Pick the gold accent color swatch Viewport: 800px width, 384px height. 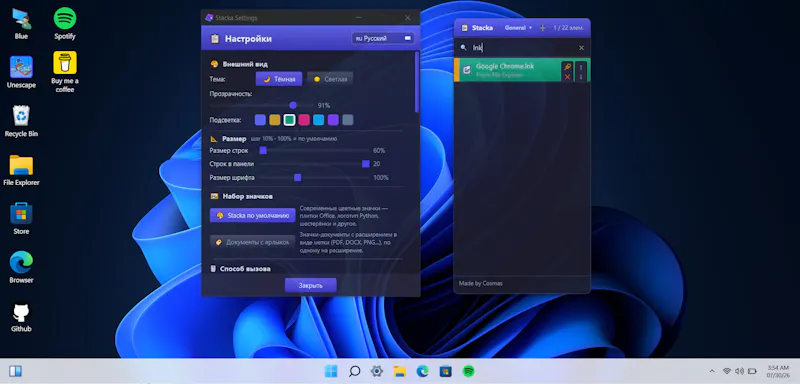[275, 120]
